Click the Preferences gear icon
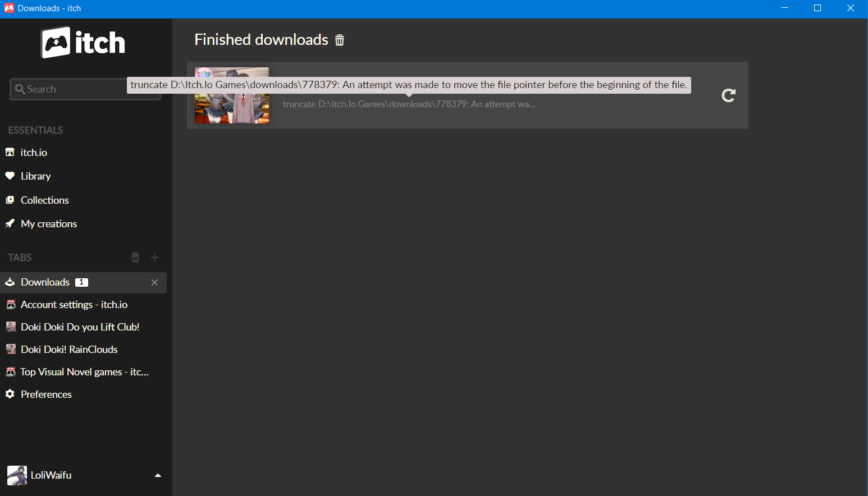Screen dimensions: 868x496 (x=10, y=394)
